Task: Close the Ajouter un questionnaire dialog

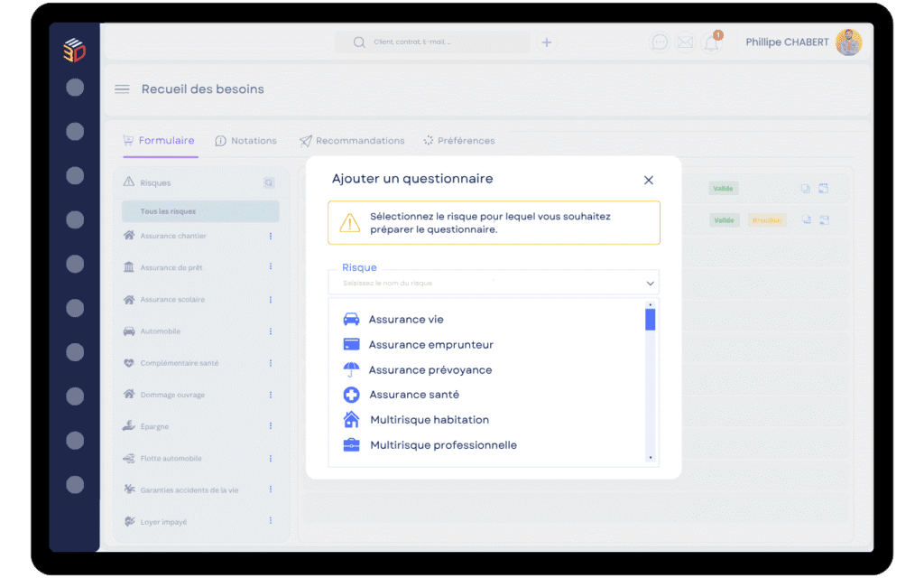Action: pyautogui.click(x=649, y=180)
